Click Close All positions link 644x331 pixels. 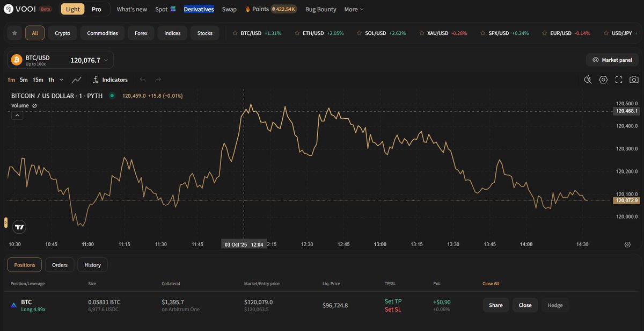tap(491, 284)
